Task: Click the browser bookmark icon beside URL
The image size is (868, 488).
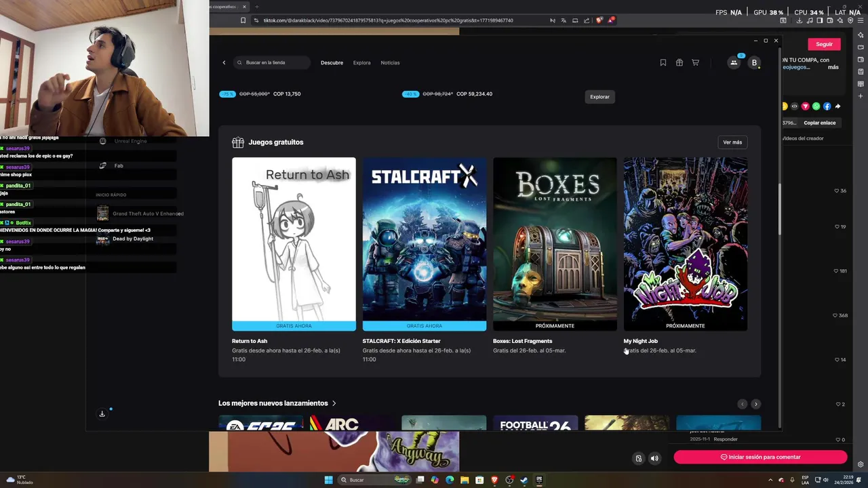Action: (x=243, y=20)
